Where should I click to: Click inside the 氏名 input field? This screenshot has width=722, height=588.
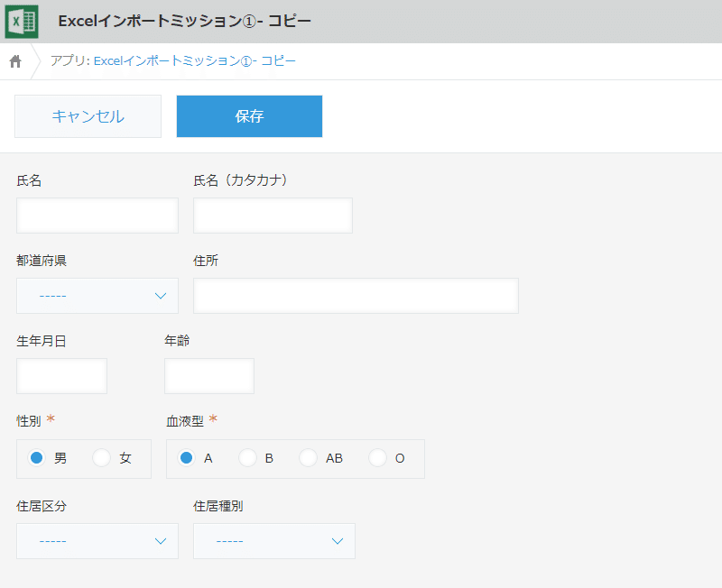tap(97, 216)
